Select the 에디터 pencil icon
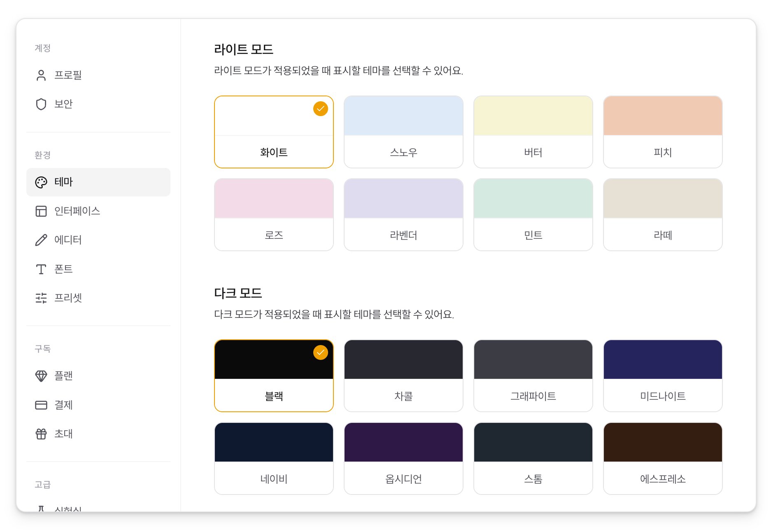The width and height of the screenshot is (778, 532). point(41,240)
